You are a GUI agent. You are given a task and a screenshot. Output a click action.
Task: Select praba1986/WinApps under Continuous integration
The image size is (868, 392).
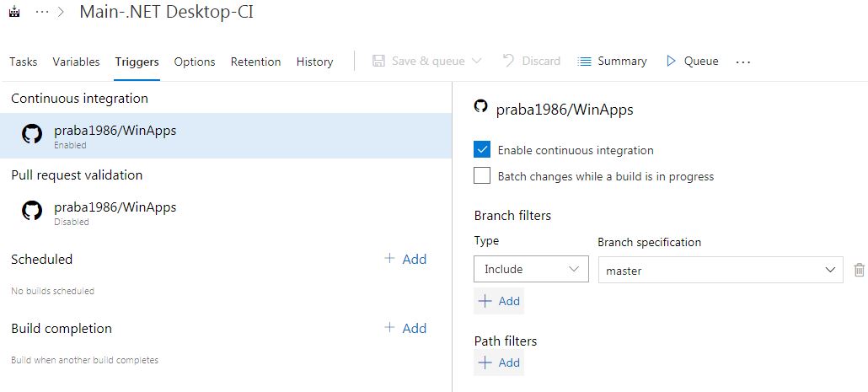tap(226, 136)
